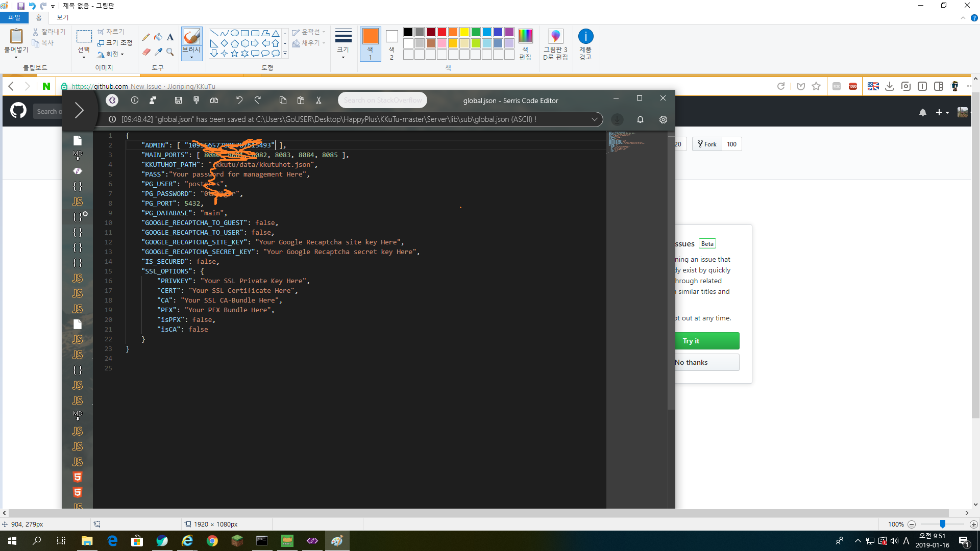Expand the Serris status message dropdown chevron

(x=595, y=119)
